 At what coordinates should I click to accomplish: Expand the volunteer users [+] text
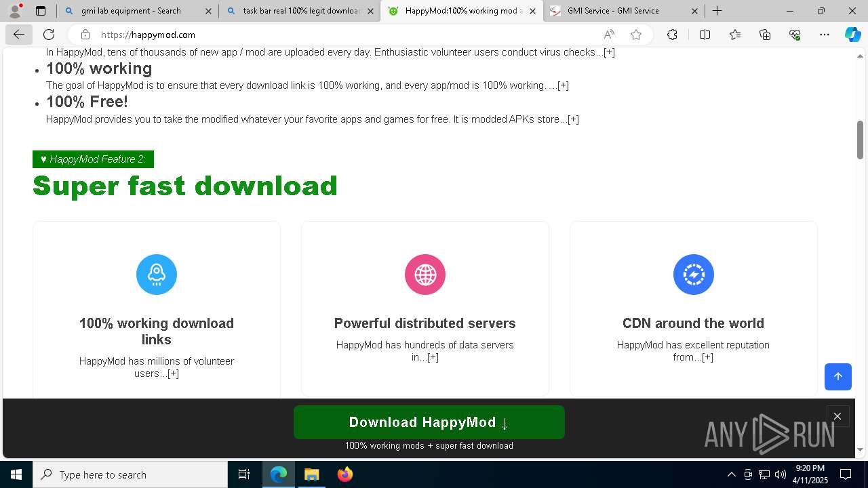[x=173, y=373]
